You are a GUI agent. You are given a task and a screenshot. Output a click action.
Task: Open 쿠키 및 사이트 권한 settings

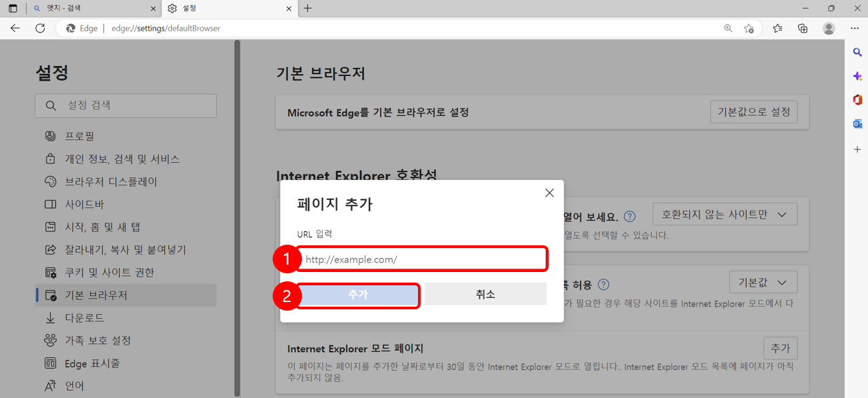[x=126, y=272]
